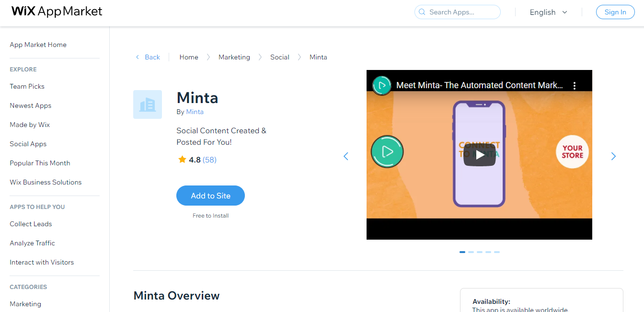Click Add to Site button
This screenshot has width=644, height=312.
pyautogui.click(x=210, y=196)
